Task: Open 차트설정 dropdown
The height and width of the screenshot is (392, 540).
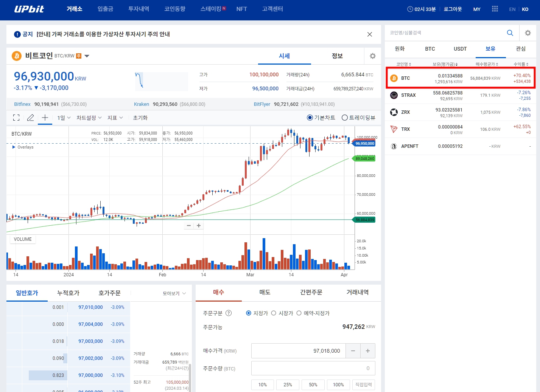Action: (89, 118)
